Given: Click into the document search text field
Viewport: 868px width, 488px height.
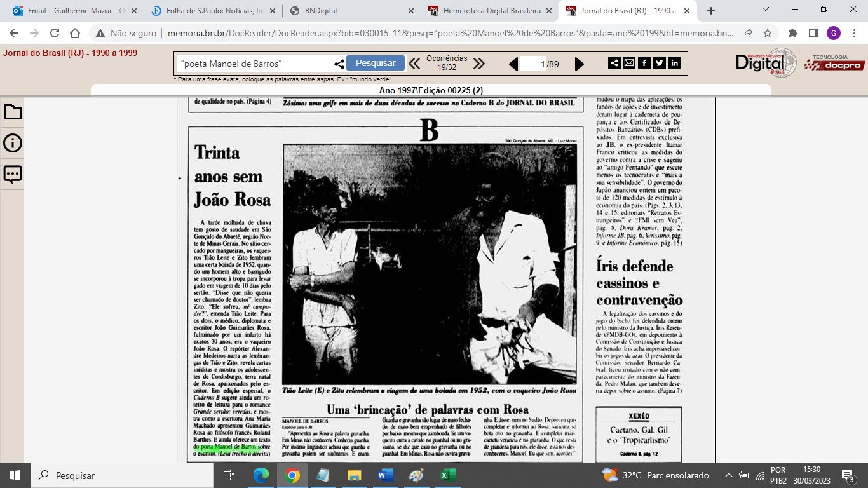Looking at the screenshot, I should coord(254,64).
